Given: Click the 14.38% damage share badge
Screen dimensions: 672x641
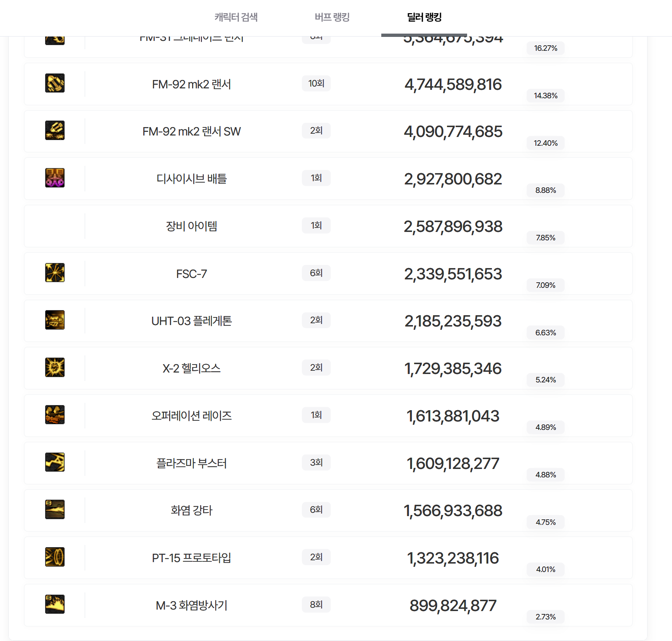Looking at the screenshot, I should (x=546, y=96).
